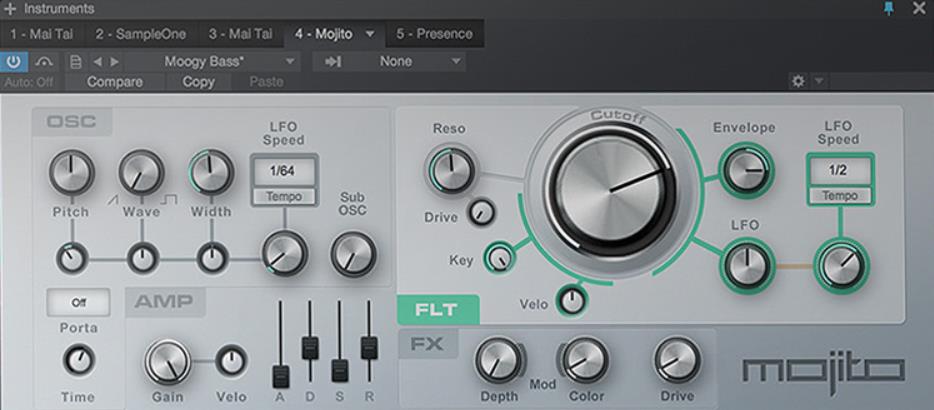This screenshot has height=410, width=934.
Task: Click the Sub OSC knob
Action: [353, 254]
